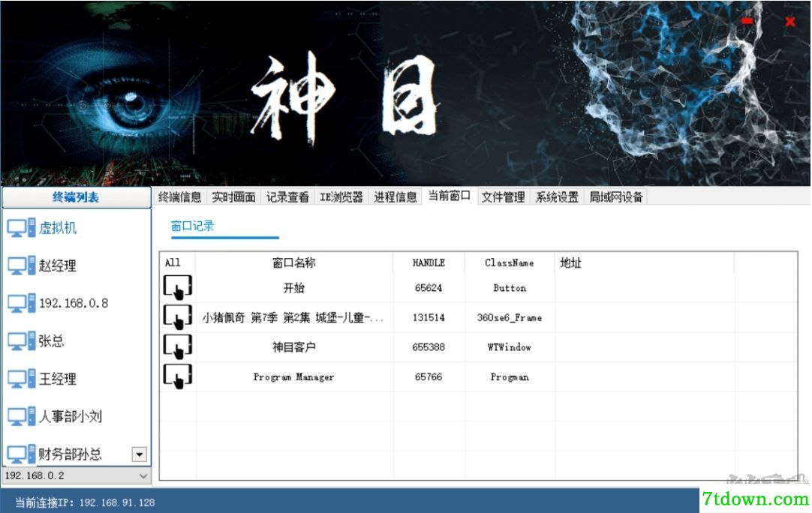812x513 pixels.
Task: Click the hand icon in the 神目客户 row
Action: (x=178, y=346)
